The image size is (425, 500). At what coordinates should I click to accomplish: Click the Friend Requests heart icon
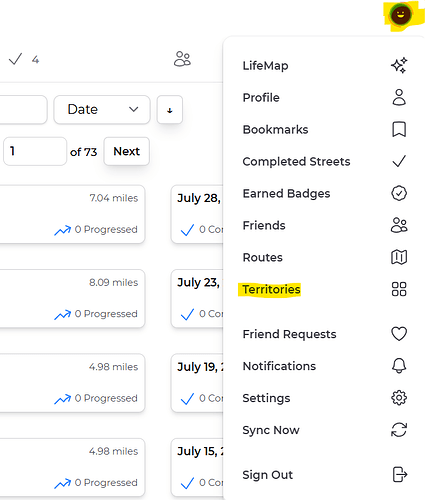tap(399, 334)
